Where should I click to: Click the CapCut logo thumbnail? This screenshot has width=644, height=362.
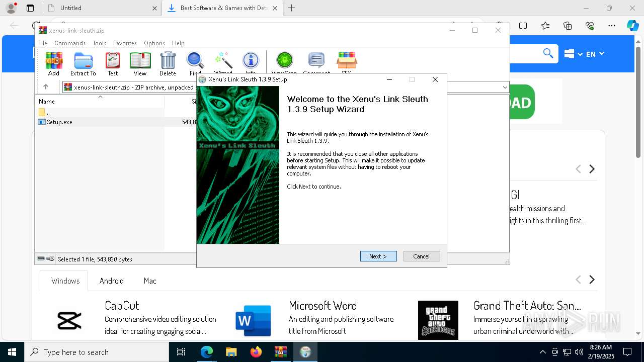pyautogui.click(x=69, y=320)
